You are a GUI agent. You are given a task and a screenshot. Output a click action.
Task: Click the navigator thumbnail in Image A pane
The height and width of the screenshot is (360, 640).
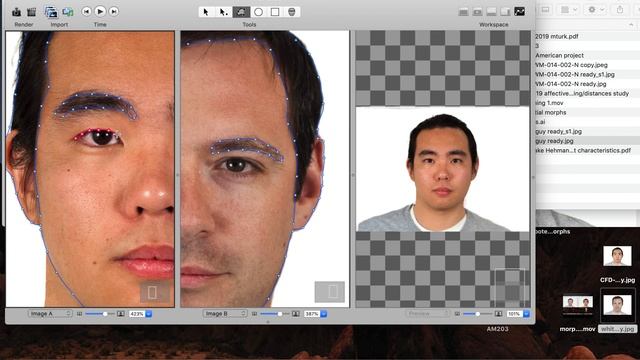point(155,292)
